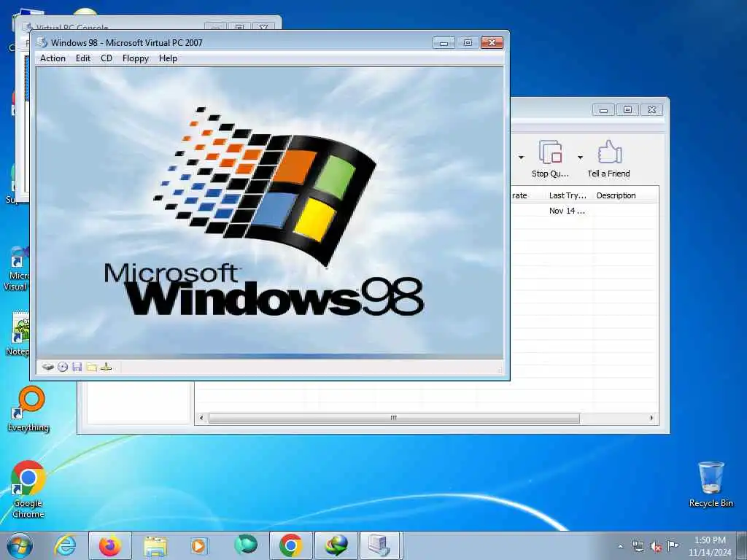Click the Stop Queue icon in download manager

point(550,152)
